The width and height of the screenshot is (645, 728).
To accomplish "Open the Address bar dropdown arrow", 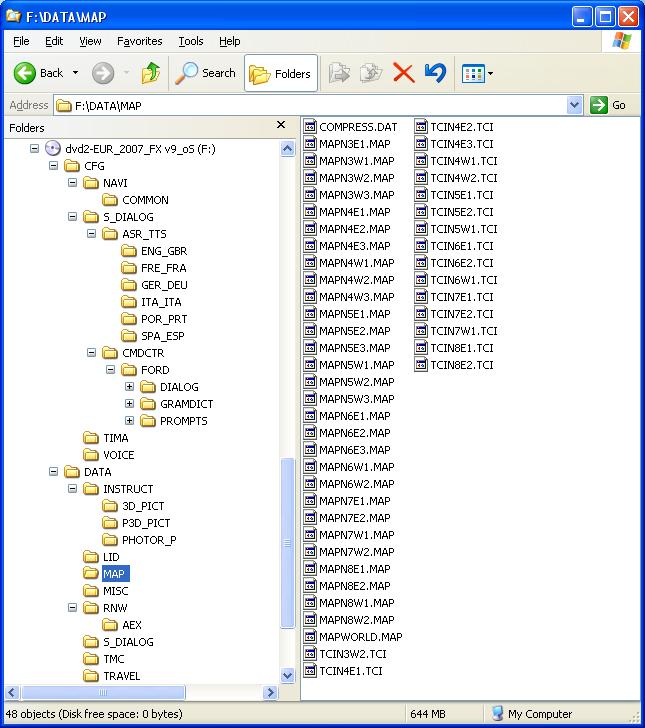I will [x=574, y=105].
